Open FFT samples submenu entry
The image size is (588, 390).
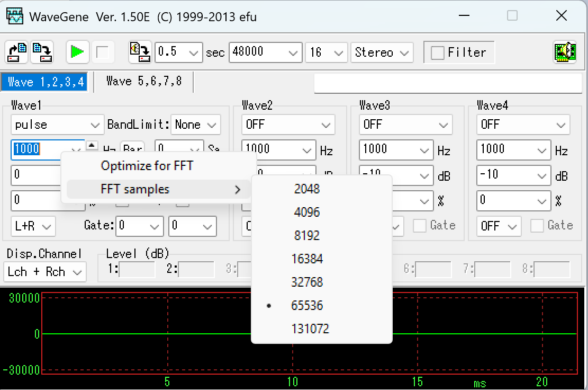pos(158,189)
